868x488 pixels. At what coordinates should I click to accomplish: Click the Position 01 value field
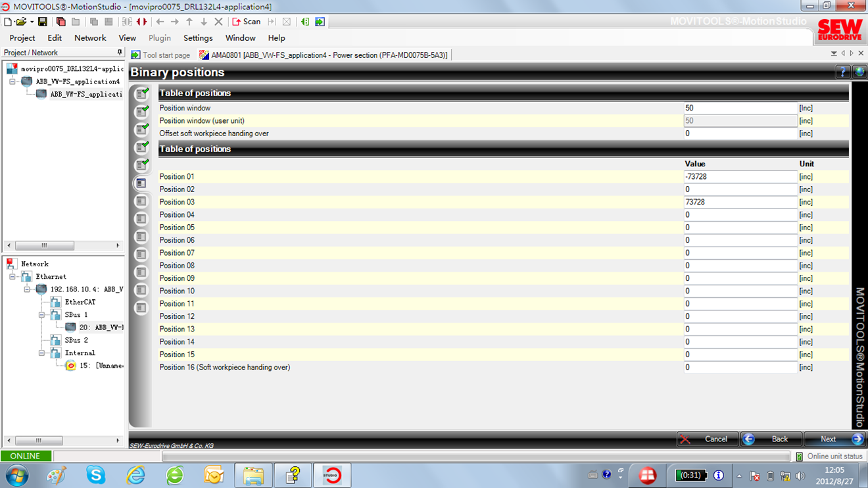740,177
